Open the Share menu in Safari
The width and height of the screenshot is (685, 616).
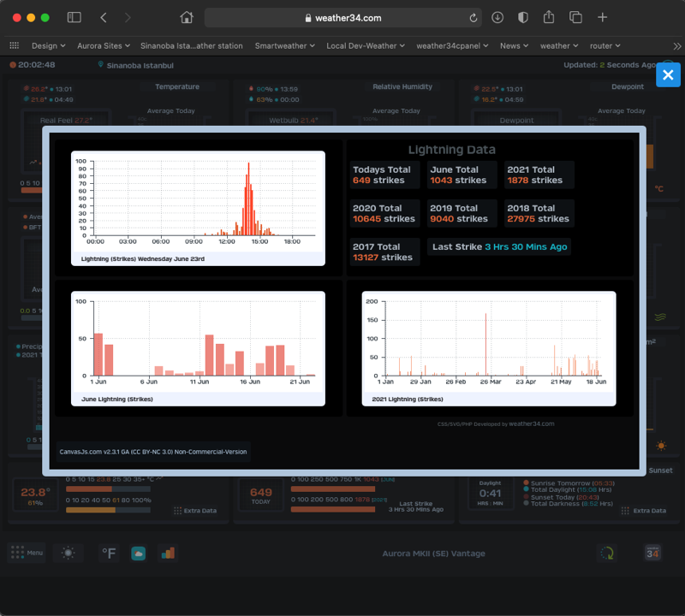coord(549,17)
